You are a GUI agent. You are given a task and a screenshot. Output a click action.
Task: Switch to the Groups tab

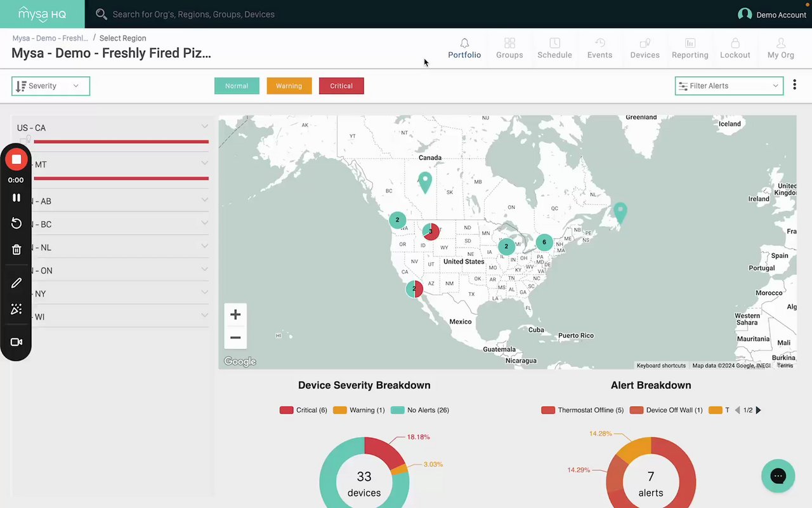coord(509,48)
